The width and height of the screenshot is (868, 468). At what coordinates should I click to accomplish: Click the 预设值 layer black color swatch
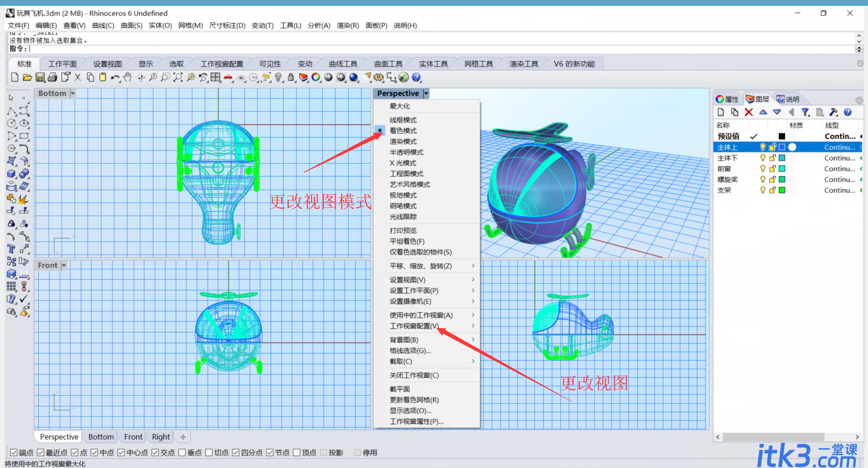pyautogui.click(x=782, y=136)
